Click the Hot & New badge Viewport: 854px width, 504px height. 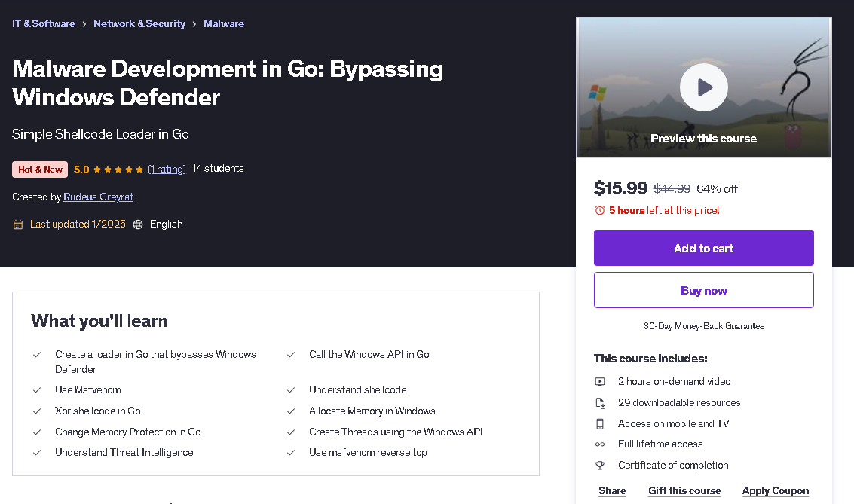(x=40, y=170)
